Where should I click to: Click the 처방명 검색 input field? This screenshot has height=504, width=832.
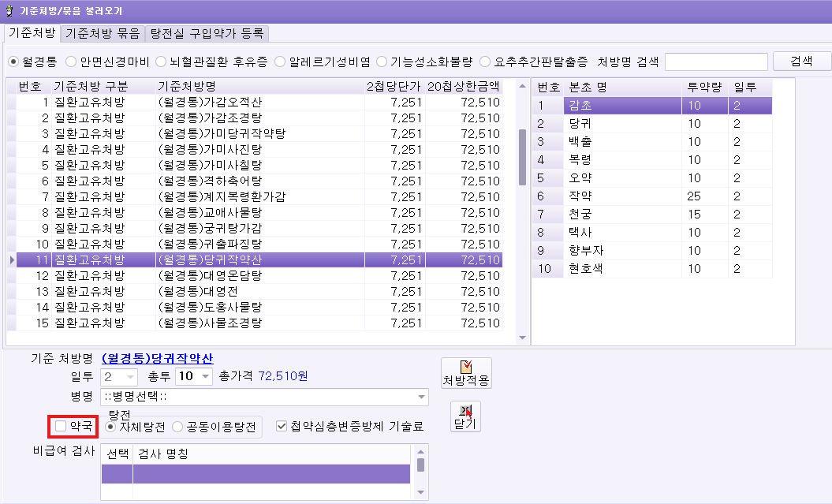tap(716, 62)
